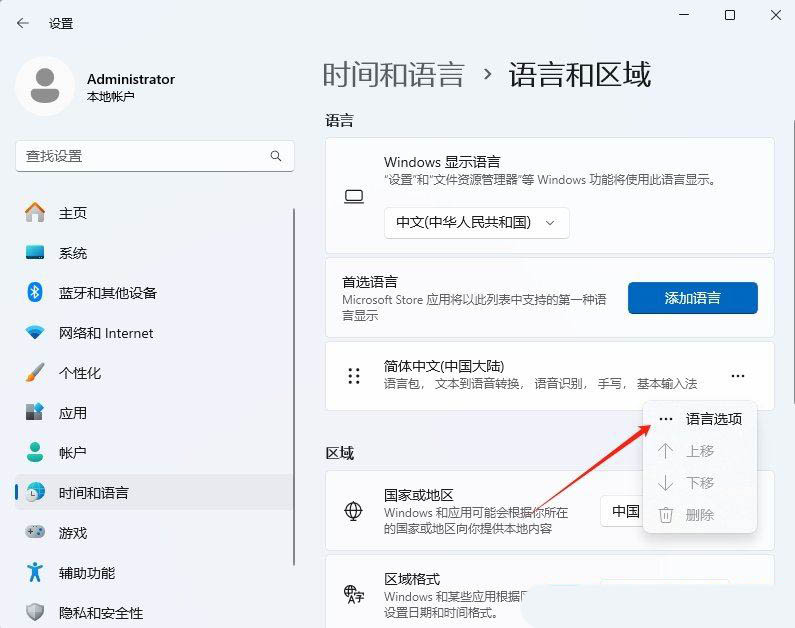
Task: Click the 添加语言 button
Action: (x=693, y=298)
